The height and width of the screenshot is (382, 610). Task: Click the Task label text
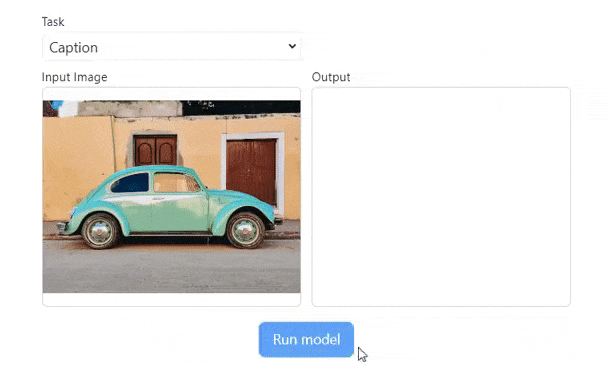[x=53, y=22]
